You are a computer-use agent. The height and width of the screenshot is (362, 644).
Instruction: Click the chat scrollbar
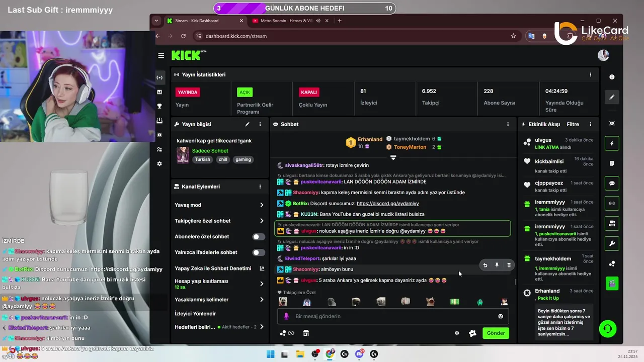pos(515,282)
